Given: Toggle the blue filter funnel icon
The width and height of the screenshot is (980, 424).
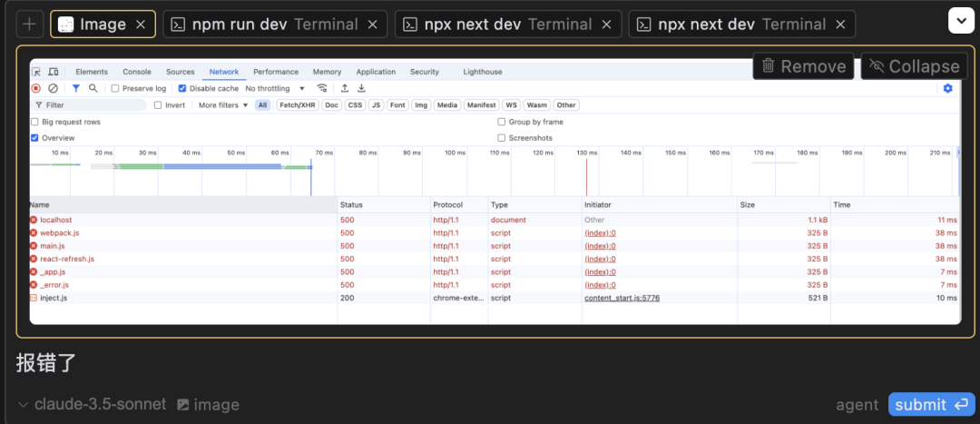Looking at the screenshot, I should tap(75, 89).
